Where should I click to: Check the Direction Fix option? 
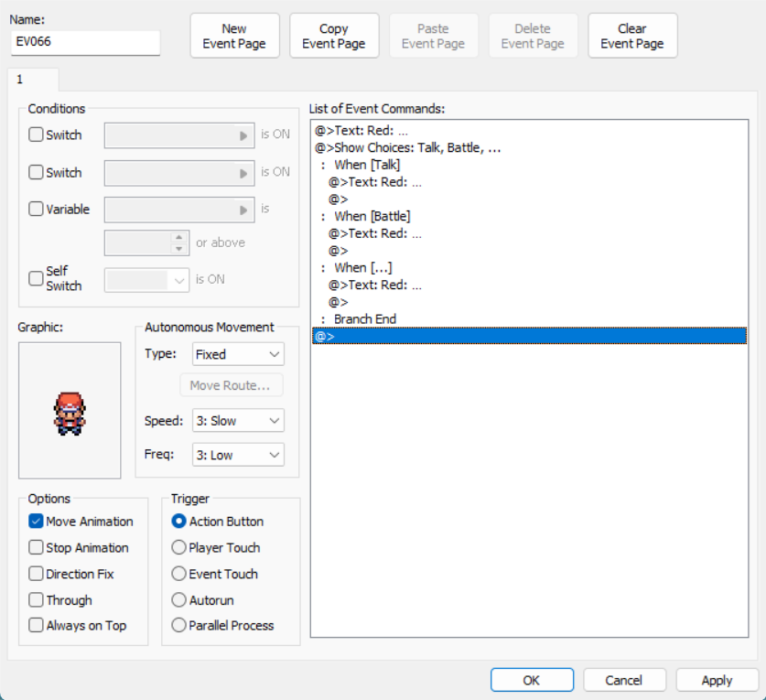coord(36,574)
